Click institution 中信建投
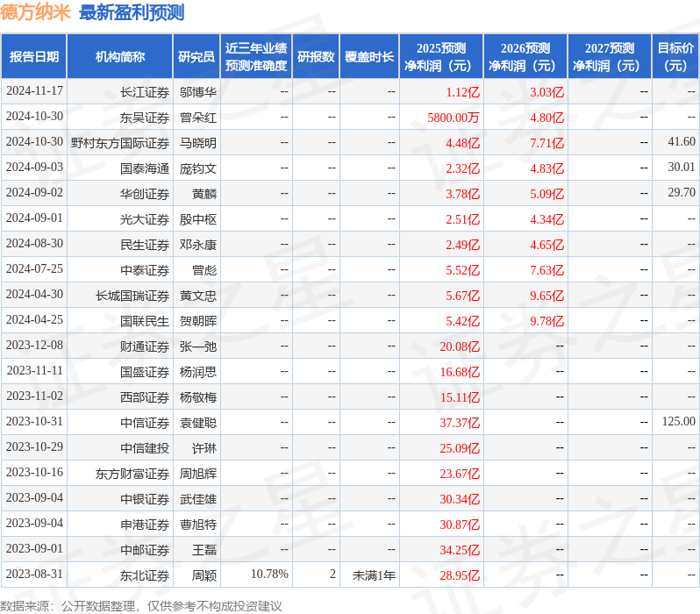This screenshot has height=614, width=700. click(x=145, y=449)
